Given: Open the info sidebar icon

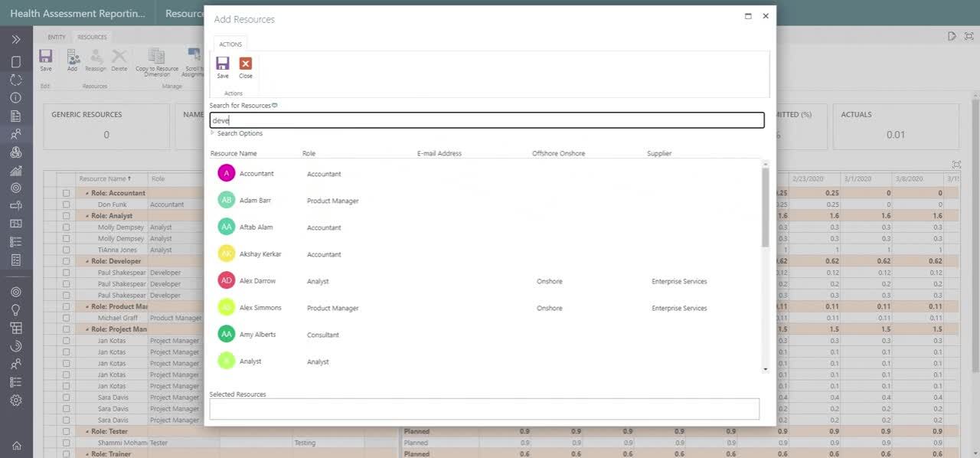Looking at the screenshot, I should 16,98.
